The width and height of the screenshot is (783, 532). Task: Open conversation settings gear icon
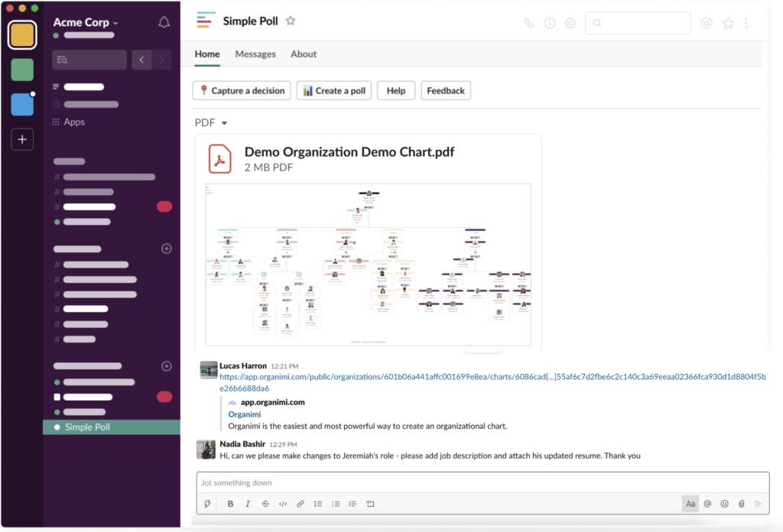click(x=570, y=23)
